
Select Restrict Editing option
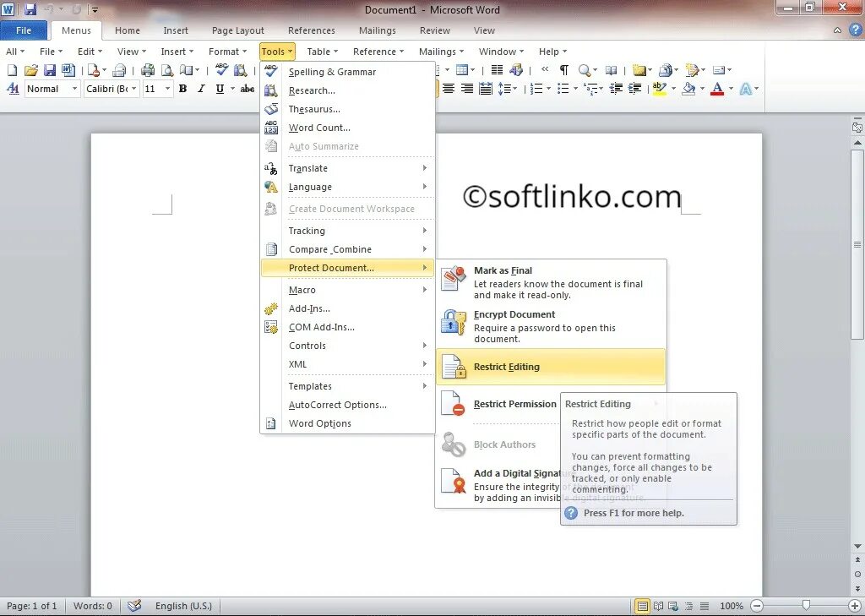551,367
